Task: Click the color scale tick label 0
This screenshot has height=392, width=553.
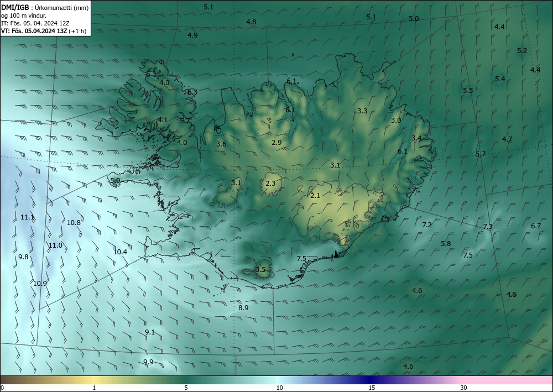Action: click(x=2, y=388)
